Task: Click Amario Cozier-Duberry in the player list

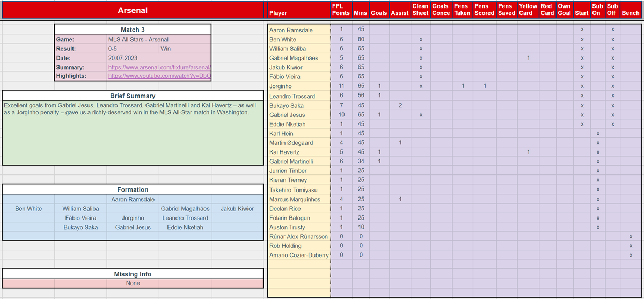Action: click(x=299, y=255)
